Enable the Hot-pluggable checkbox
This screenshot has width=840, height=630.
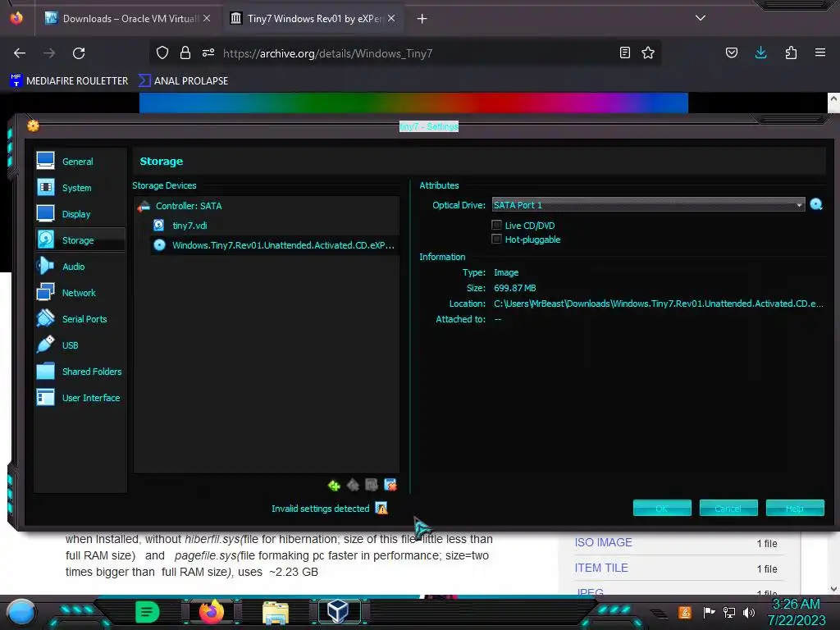tap(496, 239)
